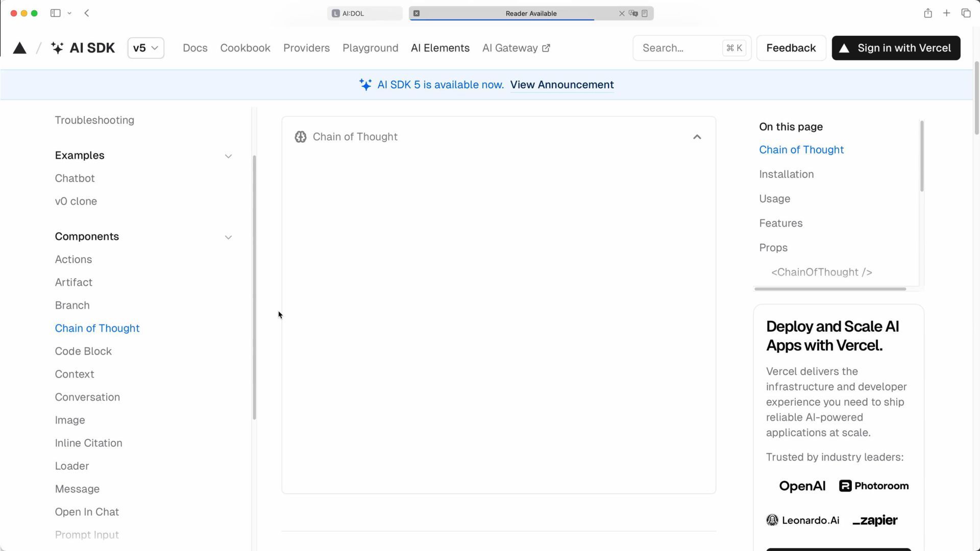Switch to the AI:DOL tab

pos(364,13)
